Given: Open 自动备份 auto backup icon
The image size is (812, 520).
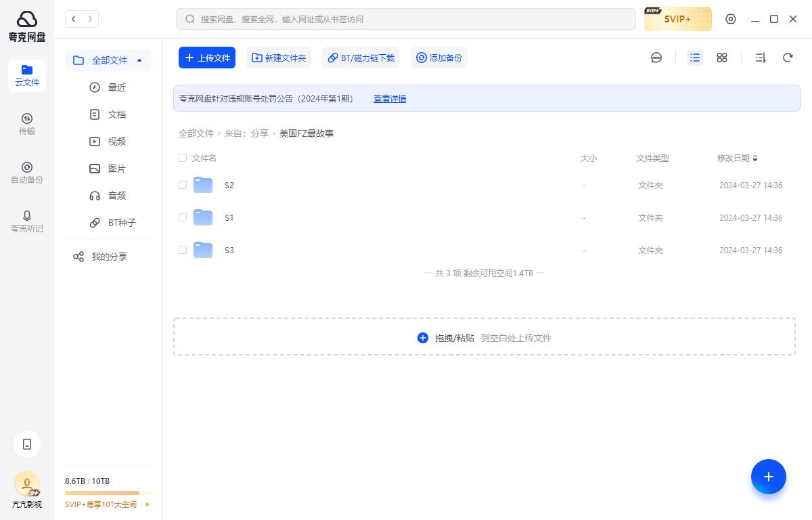Looking at the screenshot, I should coord(27,172).
